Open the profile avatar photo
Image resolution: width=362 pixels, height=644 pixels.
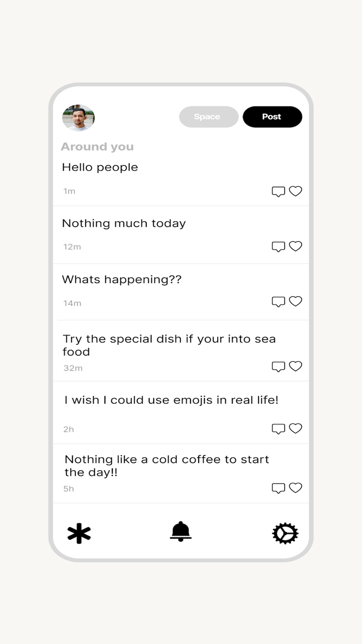click(79, 118)
